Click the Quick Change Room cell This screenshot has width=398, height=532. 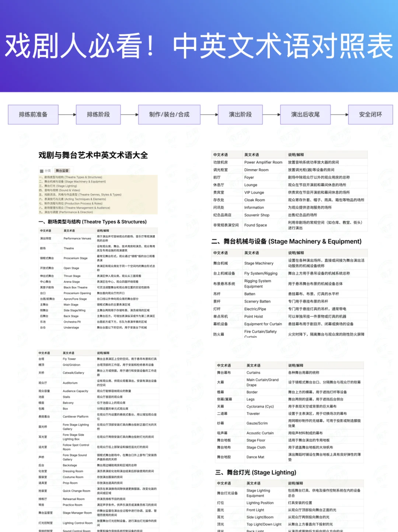(x=76, y=491)
